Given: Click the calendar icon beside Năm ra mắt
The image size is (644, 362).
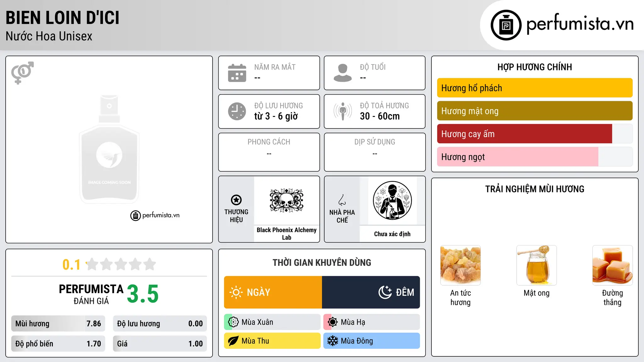Looking at the screenshot, I should (x=237, y=73).
